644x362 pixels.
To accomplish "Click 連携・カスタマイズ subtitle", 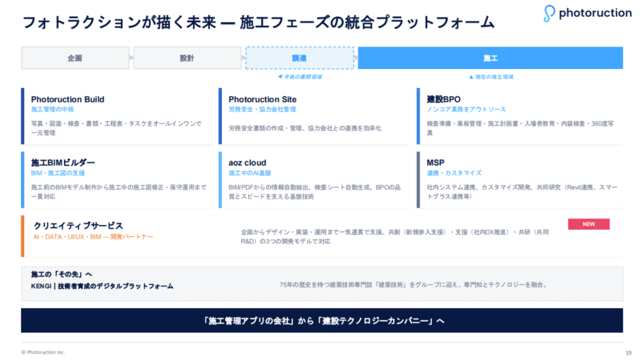I will click(454, 173).
